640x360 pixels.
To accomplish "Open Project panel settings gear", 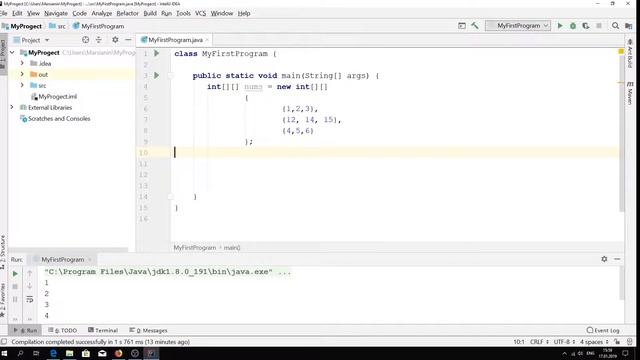I will 115,40.
